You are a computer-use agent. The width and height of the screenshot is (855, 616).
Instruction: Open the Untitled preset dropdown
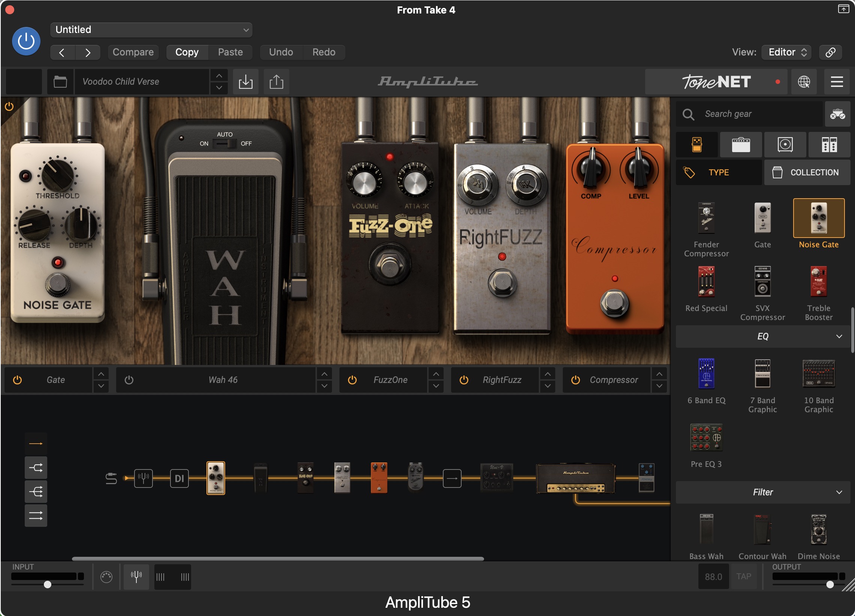pyautogui.click(x=151, y=30)
